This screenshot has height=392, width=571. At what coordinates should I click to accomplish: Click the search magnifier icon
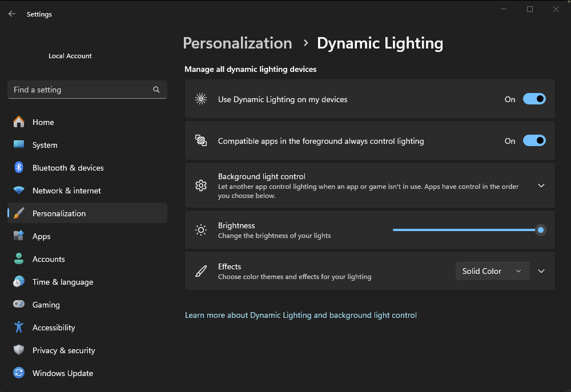pos(156,90)
